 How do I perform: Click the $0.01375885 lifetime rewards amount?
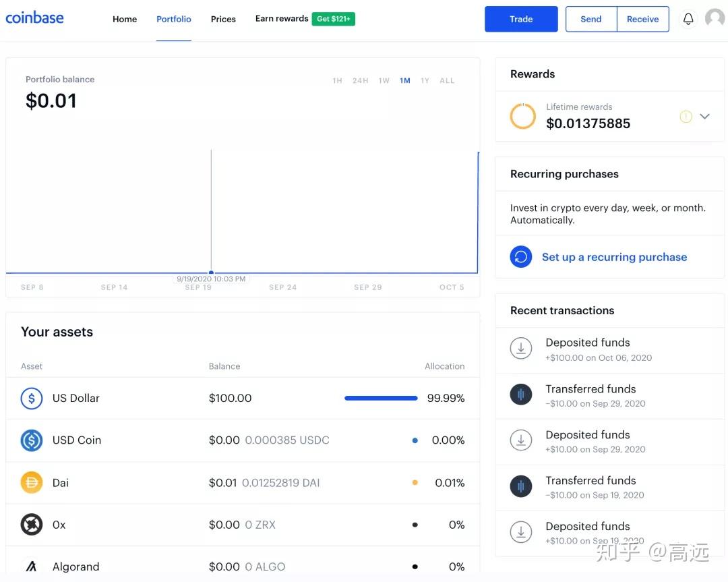pyautogui.click(x=588, y=123)
